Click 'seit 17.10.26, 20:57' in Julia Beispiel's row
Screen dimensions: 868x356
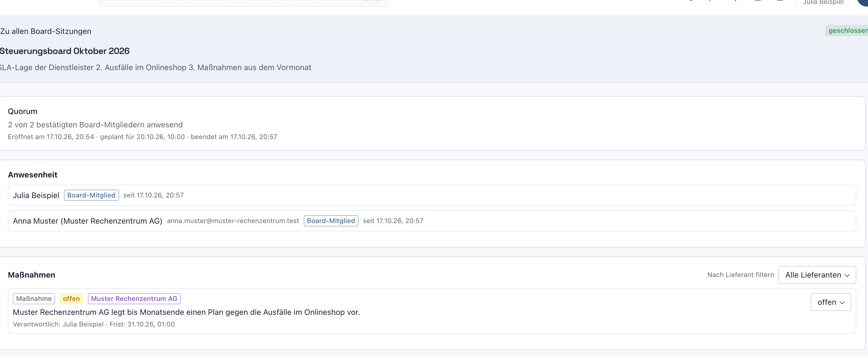(x=154, y=195)
